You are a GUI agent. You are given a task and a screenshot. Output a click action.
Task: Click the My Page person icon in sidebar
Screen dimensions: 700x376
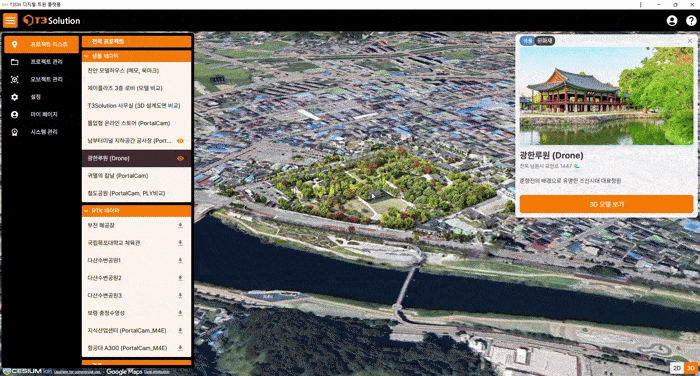coord(14,115)
